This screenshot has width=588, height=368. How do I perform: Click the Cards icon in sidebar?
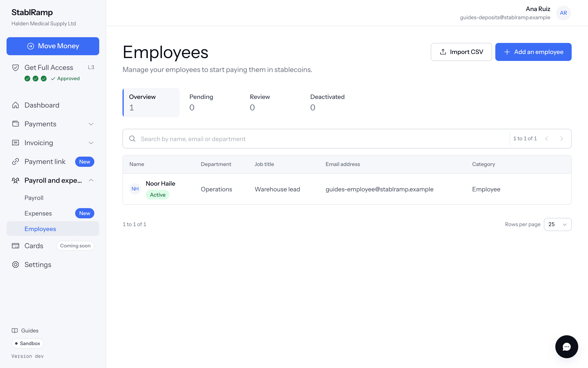tap(16, 246)
